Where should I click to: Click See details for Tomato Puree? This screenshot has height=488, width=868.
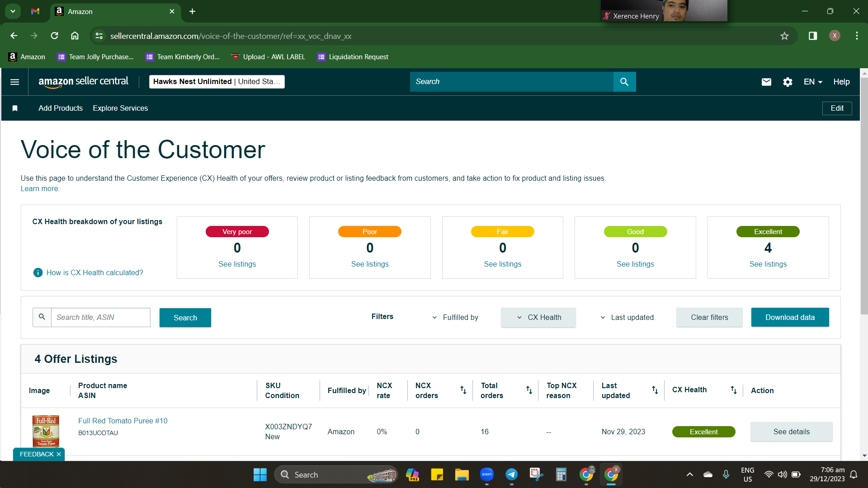pos(792,432)
